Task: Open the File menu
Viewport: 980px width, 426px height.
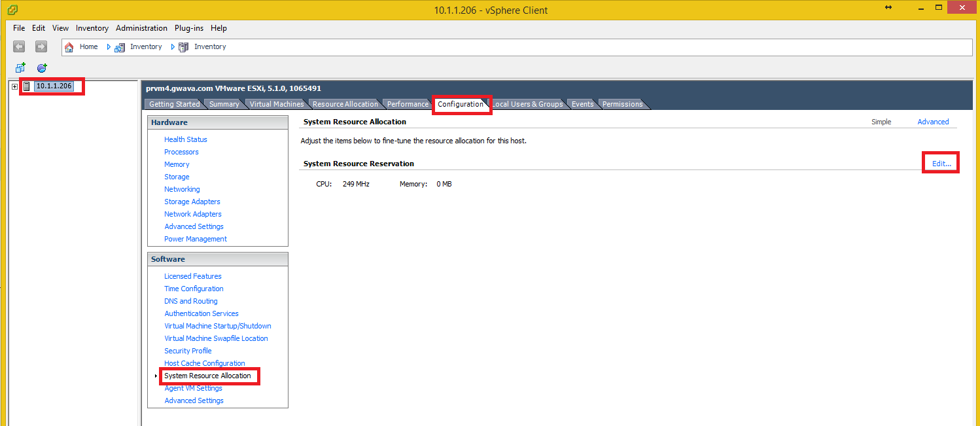Action: point(19,28)
